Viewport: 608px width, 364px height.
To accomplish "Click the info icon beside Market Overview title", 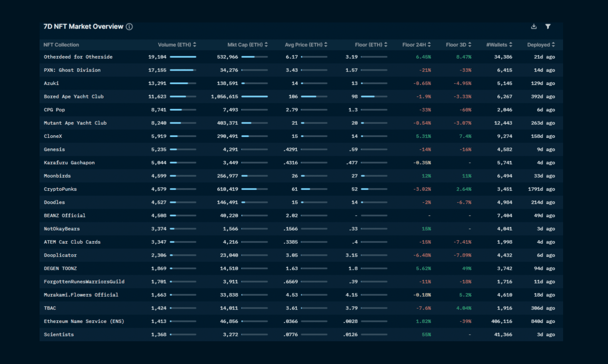I will pos(129,27).
